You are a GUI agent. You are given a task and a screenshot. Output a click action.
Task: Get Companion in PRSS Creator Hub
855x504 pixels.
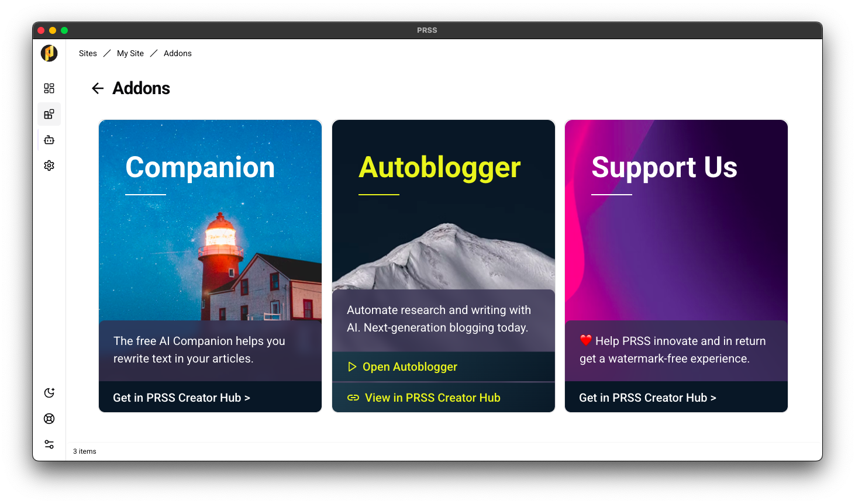tap(211, 397)
